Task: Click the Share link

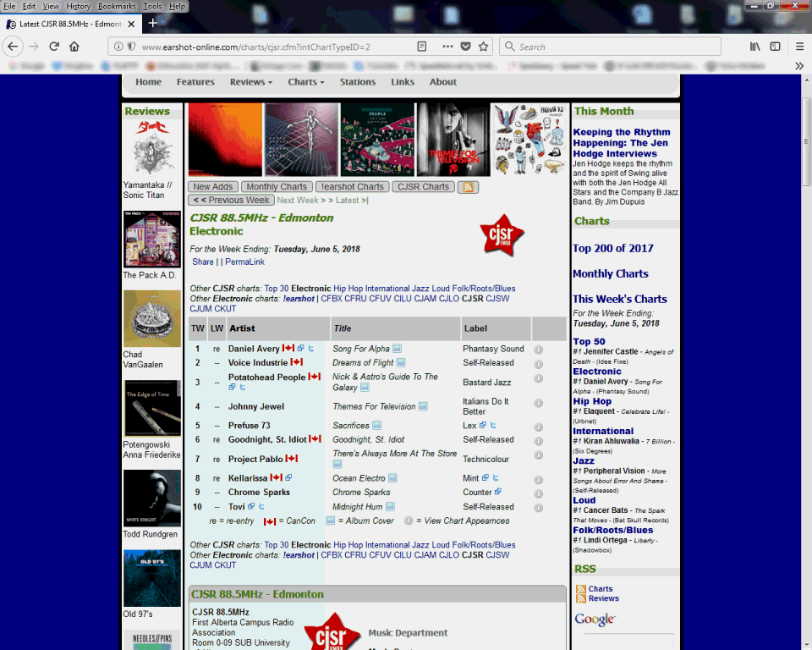Action: 203,262
